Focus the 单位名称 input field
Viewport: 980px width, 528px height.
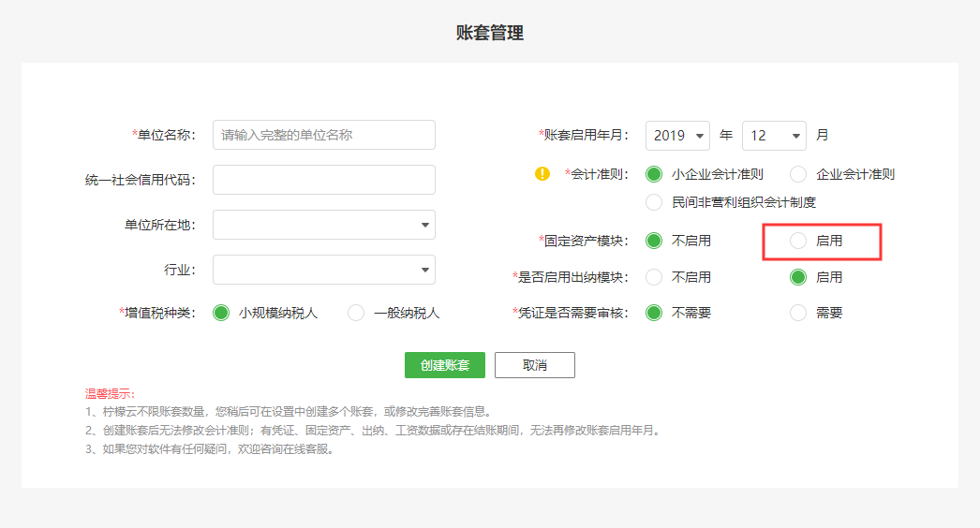point(324,135)
